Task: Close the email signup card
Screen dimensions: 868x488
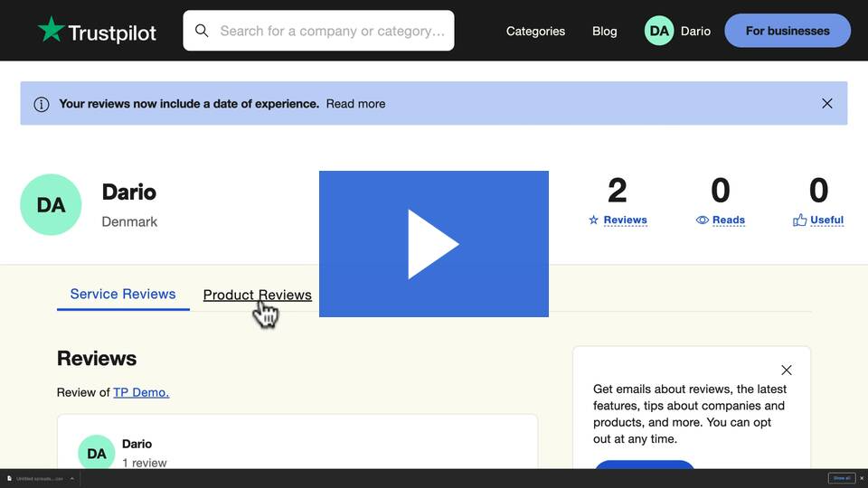Action: (786, 371)
